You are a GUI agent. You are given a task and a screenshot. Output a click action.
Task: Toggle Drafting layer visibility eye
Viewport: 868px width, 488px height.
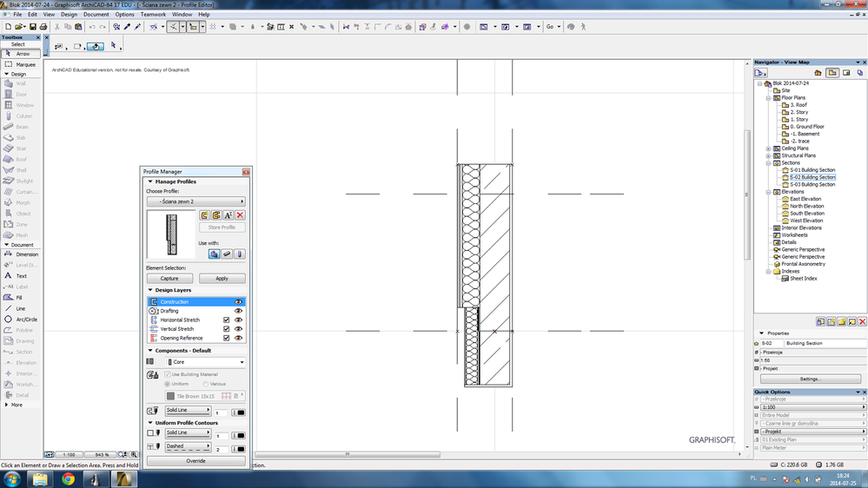(x=239, y=311)
